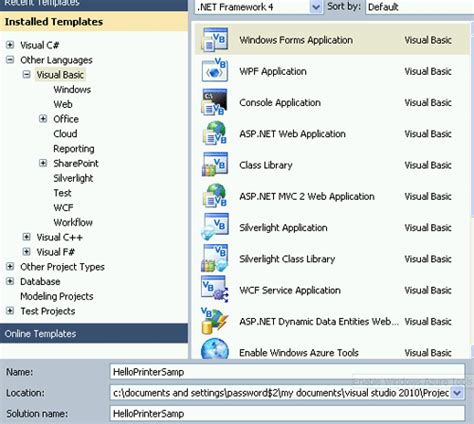Collapse the Other Languages node
Viewport: 474px width, 424px height.
tap(10, 60)
